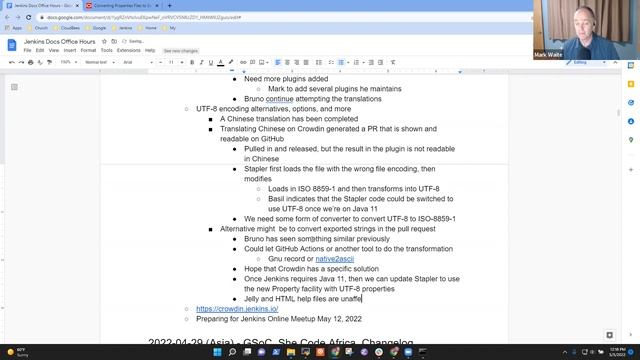Screen dimensions: 640x360
Task: Set left text alignment
Action: [278, 62]
